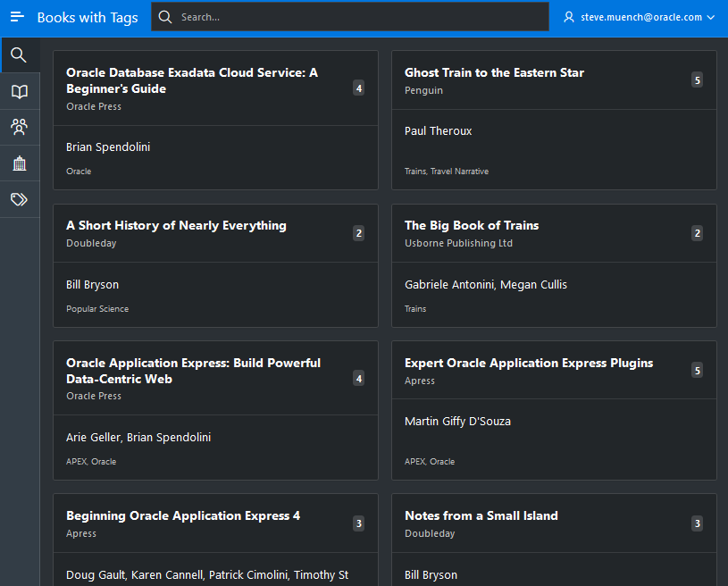Click the Books with Tags app title

click(x=88, y=17)
